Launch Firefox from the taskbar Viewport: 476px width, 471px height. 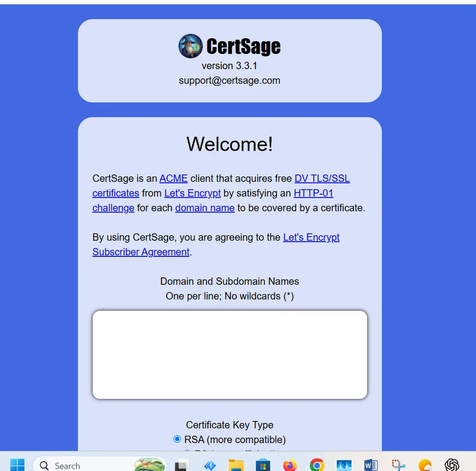[x=290, y=465]
